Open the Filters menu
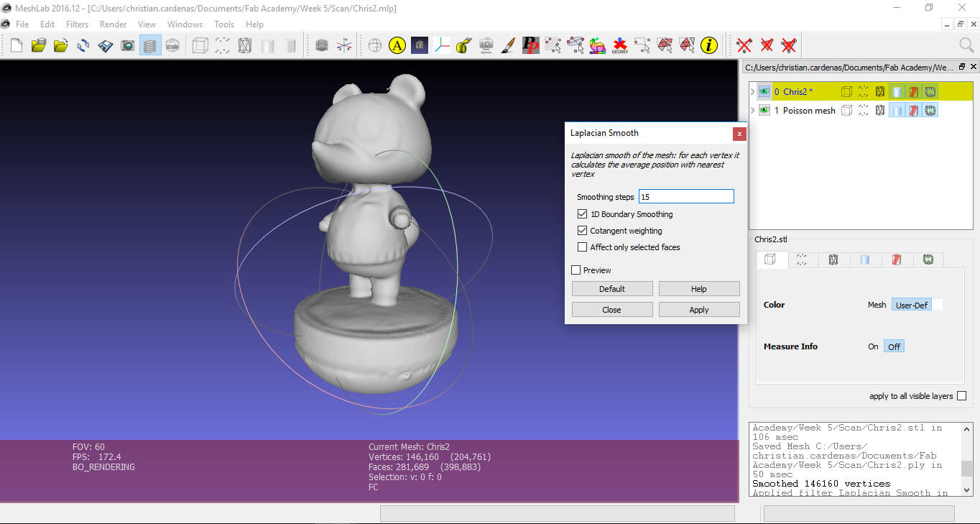 point(77,24)
